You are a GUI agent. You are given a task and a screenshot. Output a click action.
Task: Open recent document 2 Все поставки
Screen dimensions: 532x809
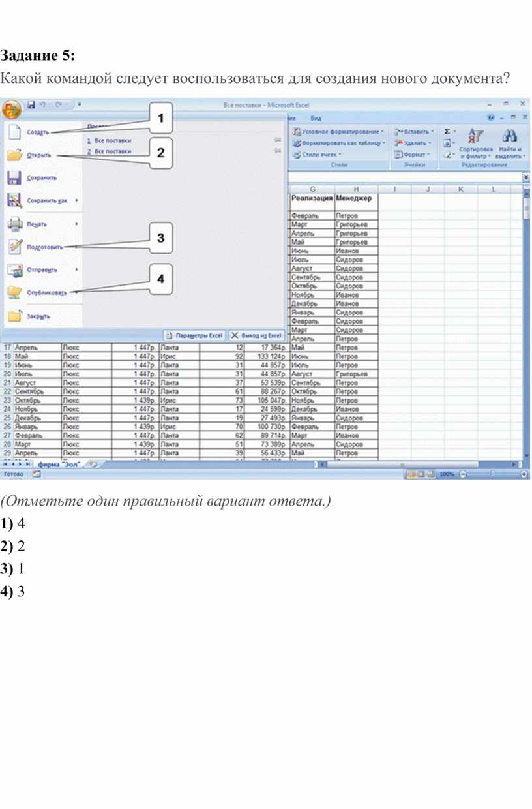[110, 151]
